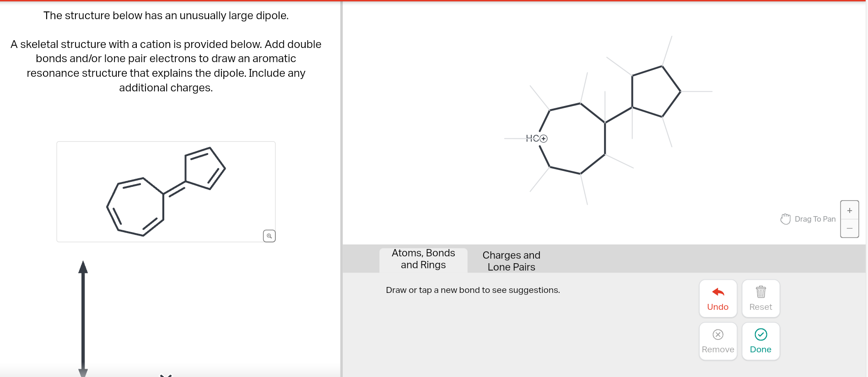Click the zoom in plus icon
Image resolution: width=868 pixels, height=377 pixels.
pyautogui.click(x=849, y=210)
